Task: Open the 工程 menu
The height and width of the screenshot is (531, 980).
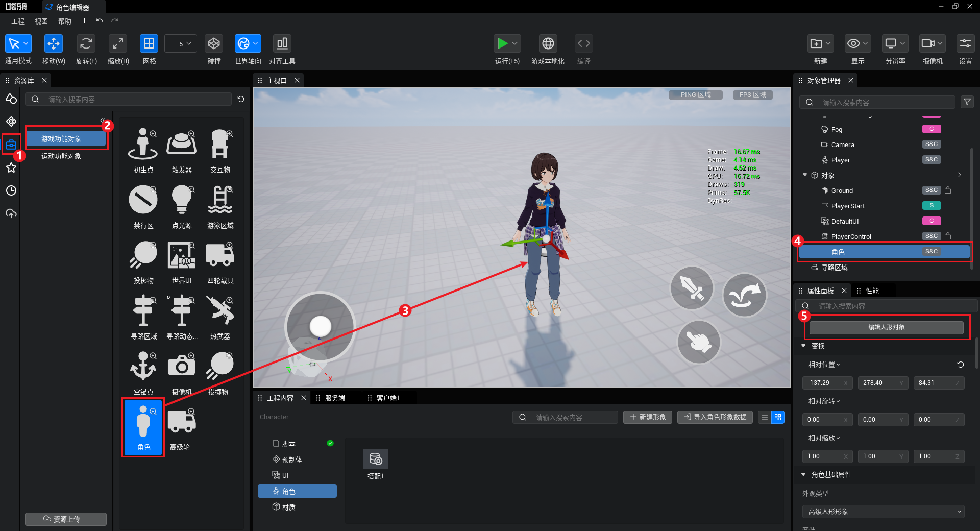Action: [18, 21]
